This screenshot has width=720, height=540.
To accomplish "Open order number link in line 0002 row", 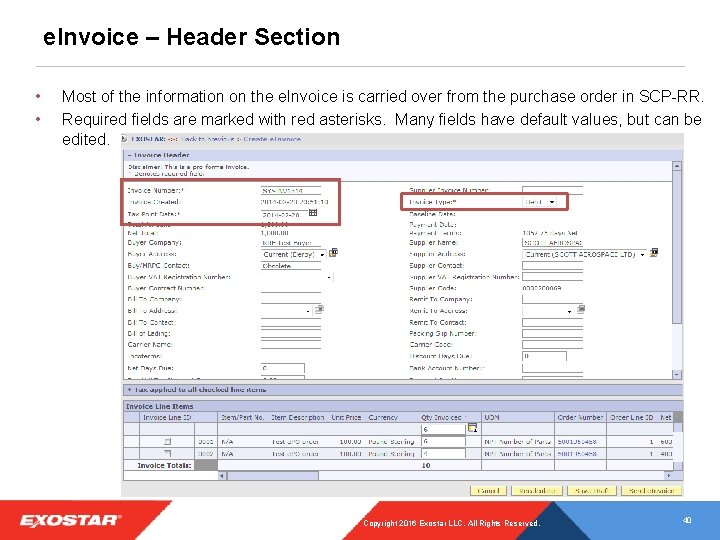I will (x=577, y=453).
